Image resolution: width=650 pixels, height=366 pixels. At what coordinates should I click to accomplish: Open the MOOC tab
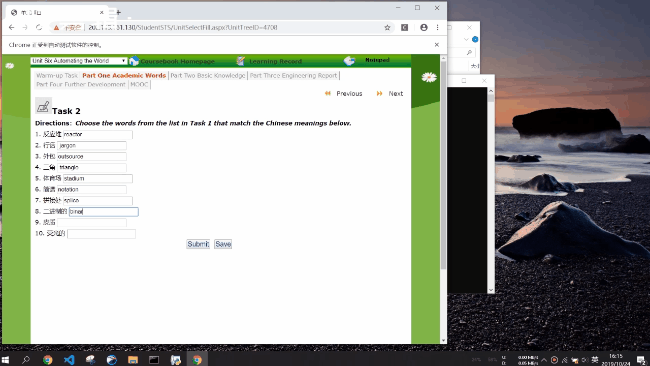pos(139,85)
